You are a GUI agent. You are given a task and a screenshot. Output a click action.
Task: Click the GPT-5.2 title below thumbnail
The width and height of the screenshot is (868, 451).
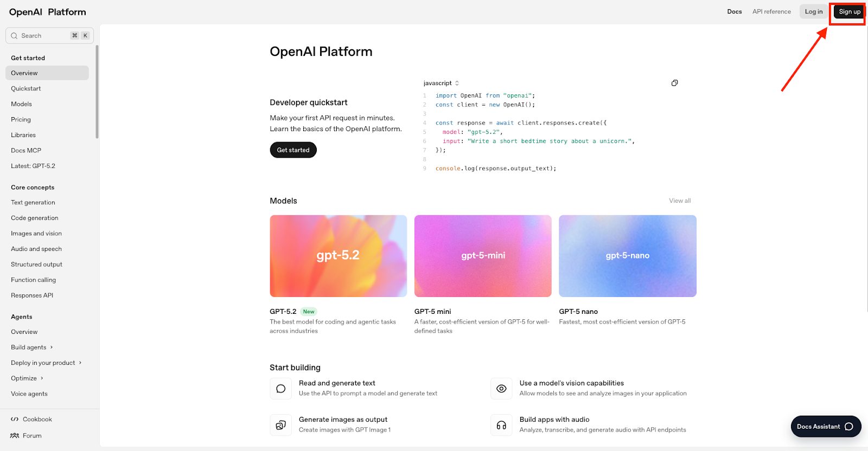283,312
